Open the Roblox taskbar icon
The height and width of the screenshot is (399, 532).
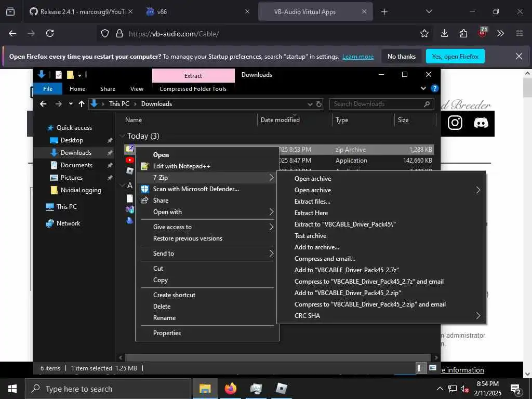[281, 389]
